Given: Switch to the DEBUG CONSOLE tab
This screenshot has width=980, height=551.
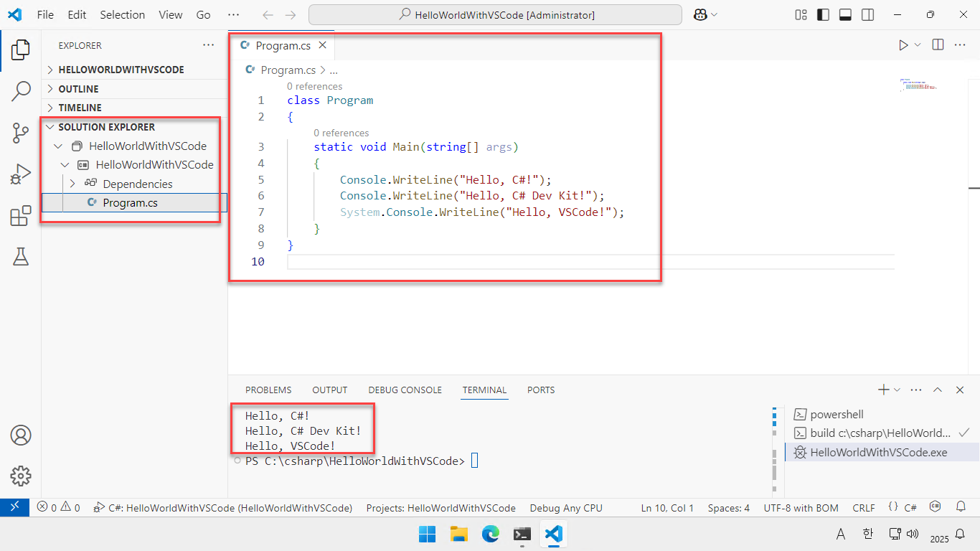Looking at the screenshot, I should (405, 390).
